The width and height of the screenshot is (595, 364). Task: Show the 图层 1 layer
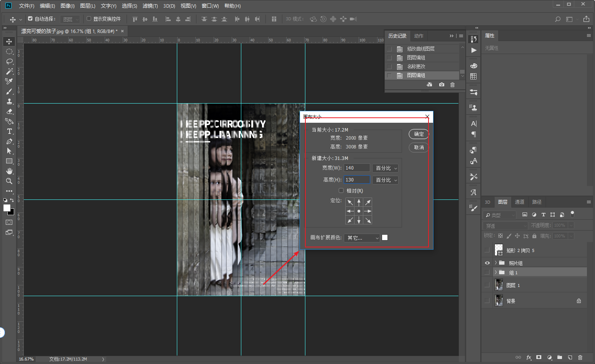coord(487,285)
